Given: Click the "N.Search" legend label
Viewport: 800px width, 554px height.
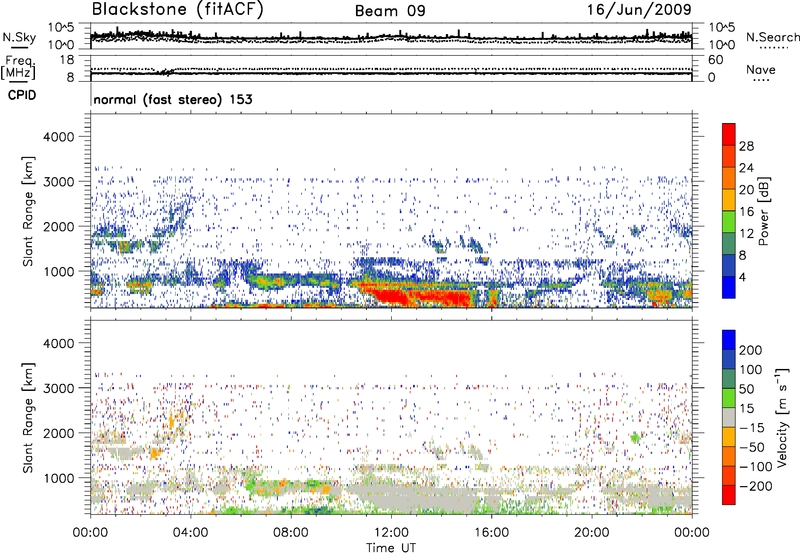Looking at the screenshot, I should [x=772, y=37].
